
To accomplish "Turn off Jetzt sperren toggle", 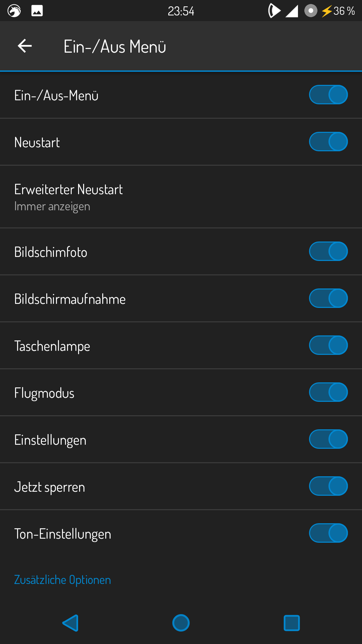I will 328,486.
